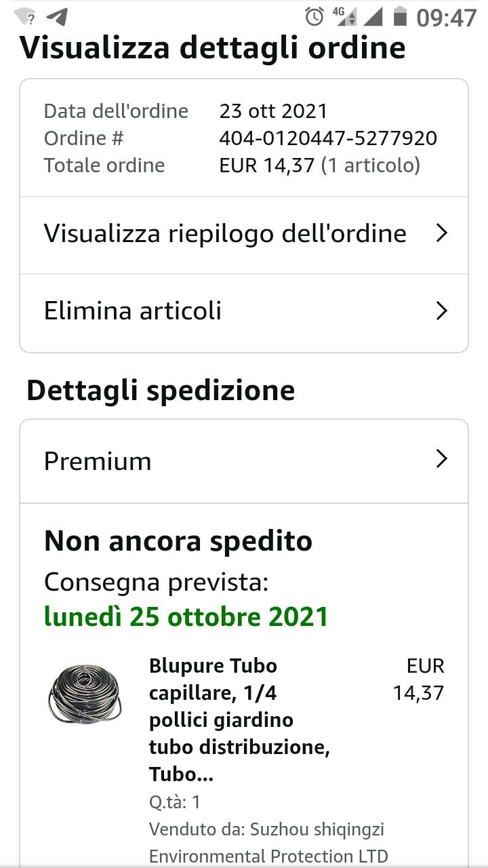The height and width of the screenshot is (868, 488).
Task: Tap the Non ancora spedito status heading
Action: pos(178,541)
